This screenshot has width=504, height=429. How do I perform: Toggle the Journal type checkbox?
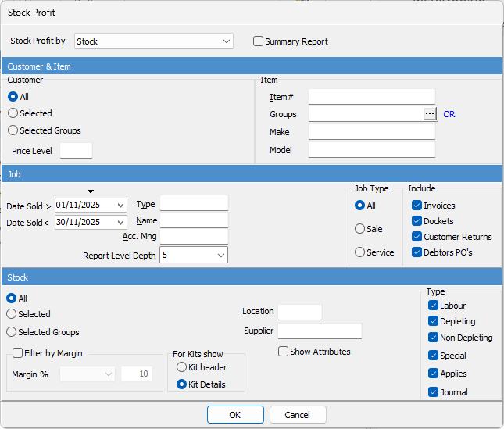[x=434, y=392]
